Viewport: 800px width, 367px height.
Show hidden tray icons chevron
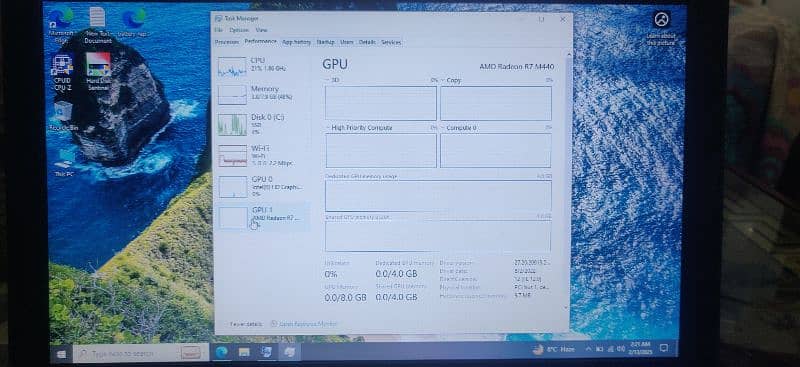click(x=588, y=349)
